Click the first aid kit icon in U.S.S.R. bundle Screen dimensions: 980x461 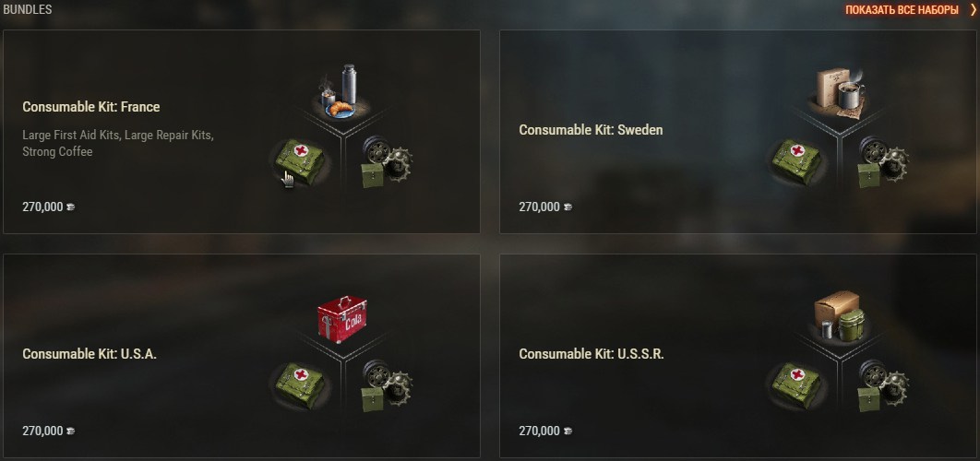(796, 386)
